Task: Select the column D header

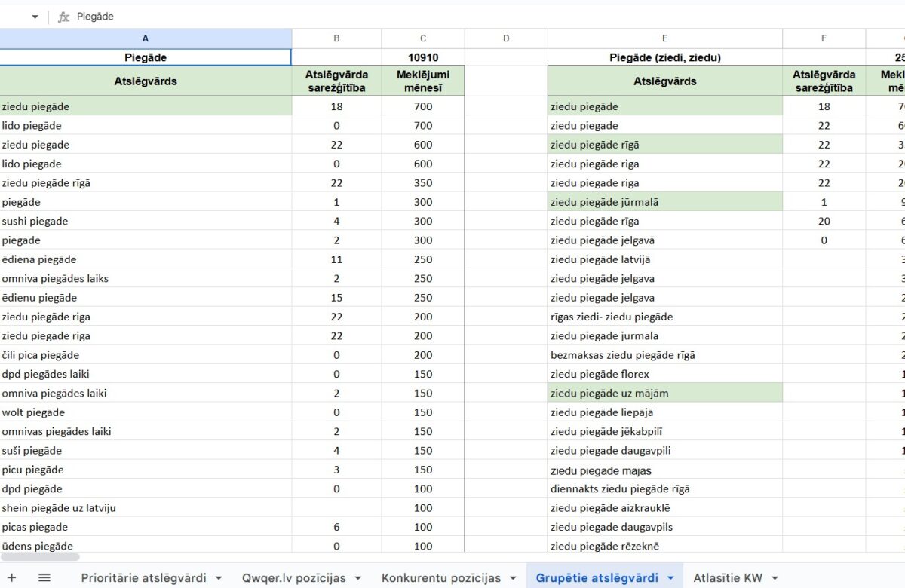Action: (506, 38)
